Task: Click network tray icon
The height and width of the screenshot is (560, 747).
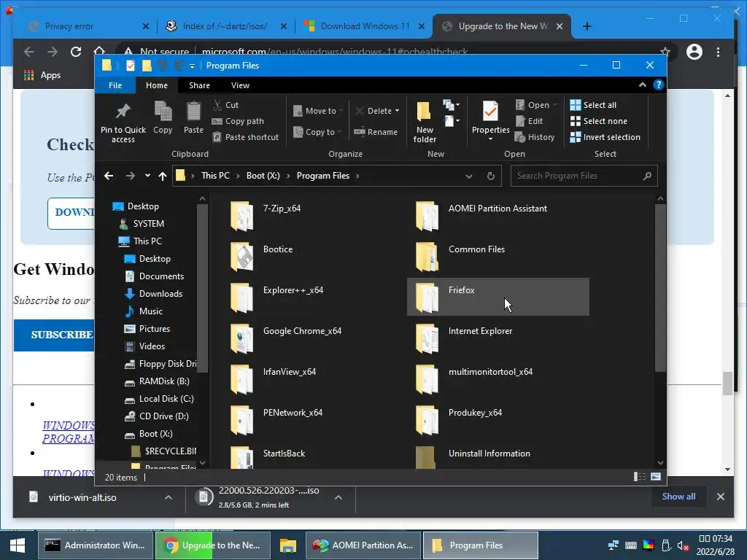Action: pos(614,545)
